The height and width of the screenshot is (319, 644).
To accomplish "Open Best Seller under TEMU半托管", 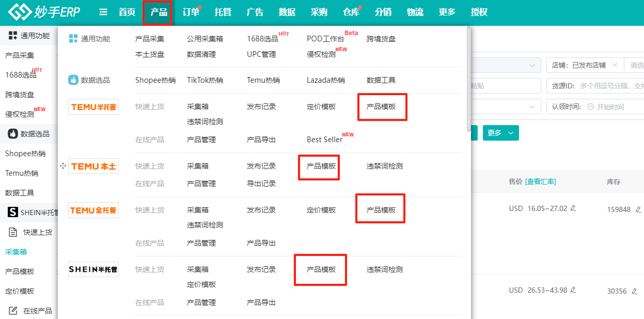I will click(324, 140).
